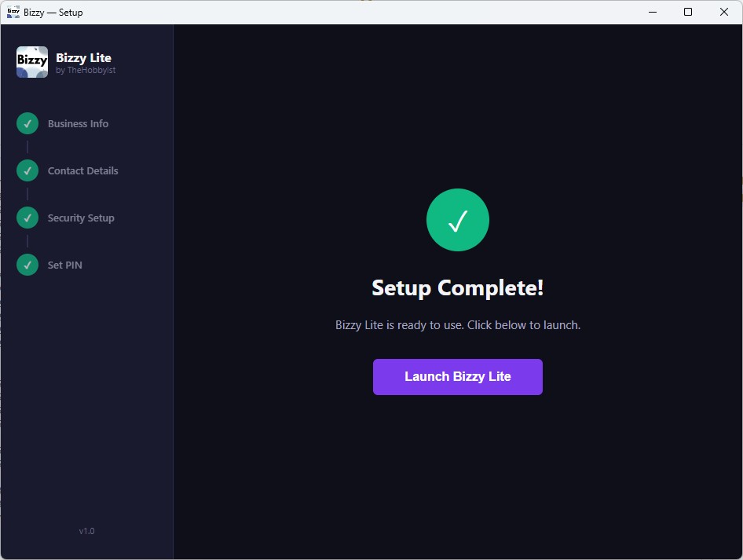Click the Bizzy logo in the sidebar
The image size is (743, 560).
coord(32,62)
